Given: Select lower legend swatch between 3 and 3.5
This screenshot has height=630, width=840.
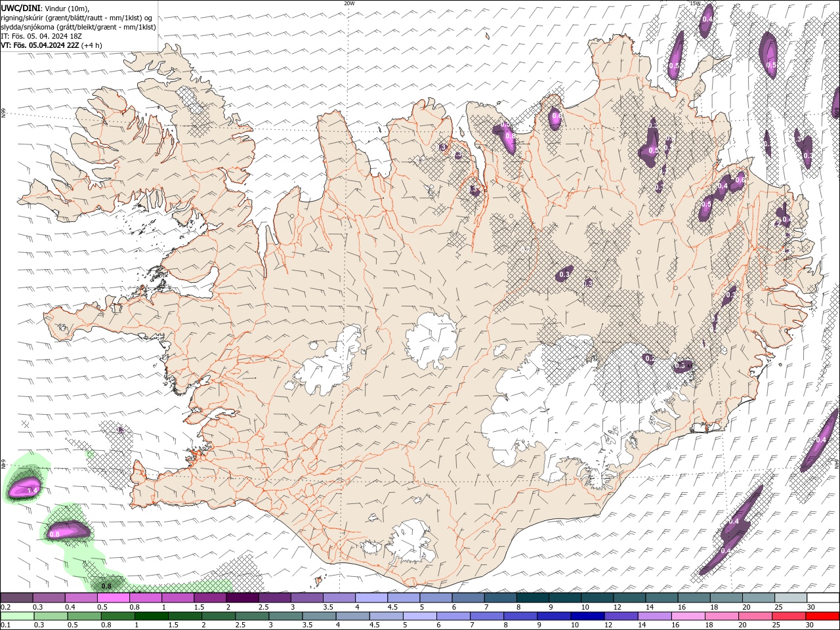Looking at the screenshot, I should [x=285, y=616].
